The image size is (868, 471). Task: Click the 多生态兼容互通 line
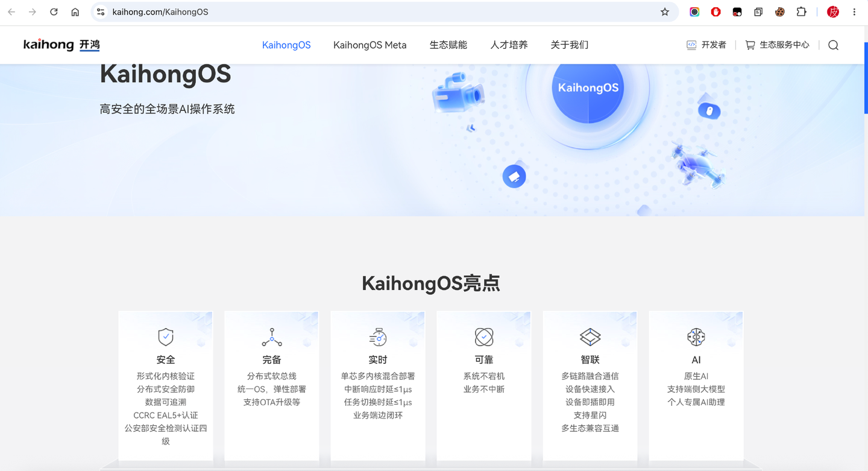click(590, 429)
